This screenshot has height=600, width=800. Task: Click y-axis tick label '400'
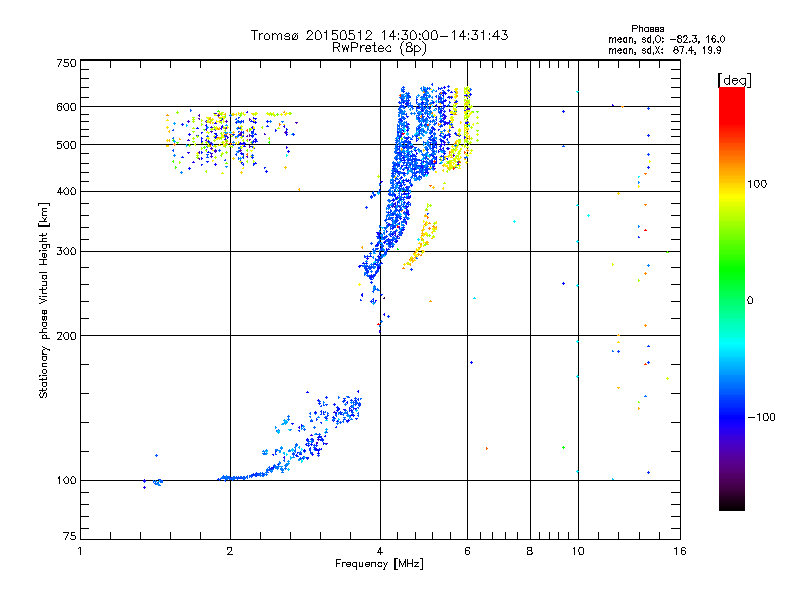coord(66,191)
